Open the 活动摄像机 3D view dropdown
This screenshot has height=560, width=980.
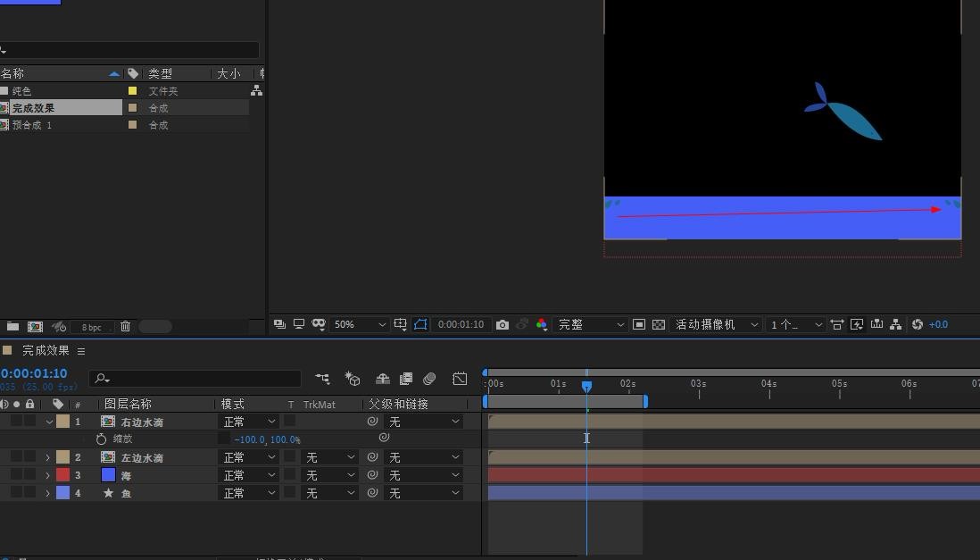tap(716, 324)
